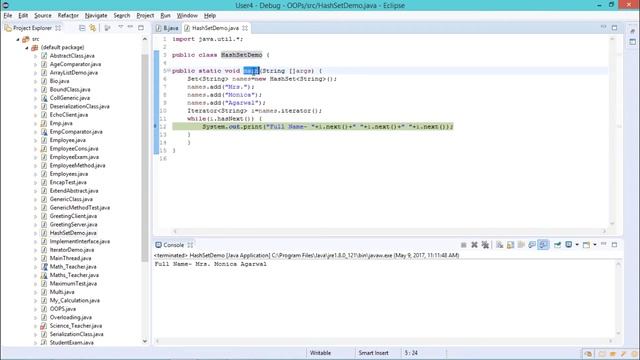Open the Source menu
The width and height of the screenshot is (640, 360).
pos(43,16)
